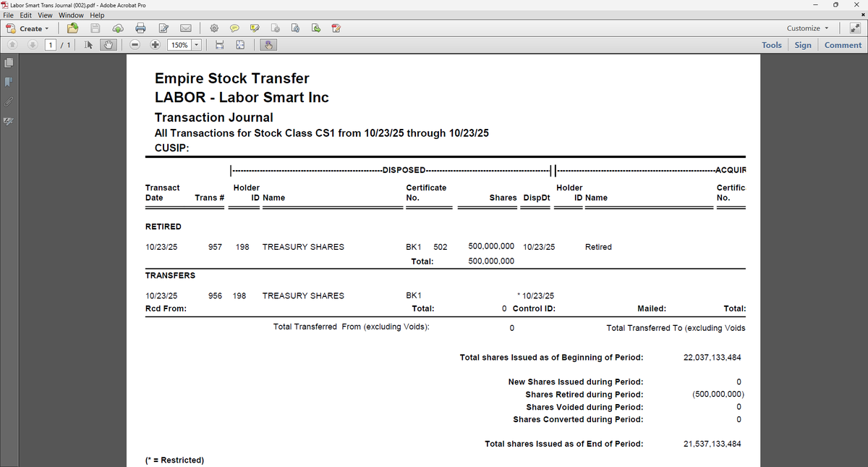Open a file with the folder icon
Viewport: 868px width, 467px height.
[72, 28]
